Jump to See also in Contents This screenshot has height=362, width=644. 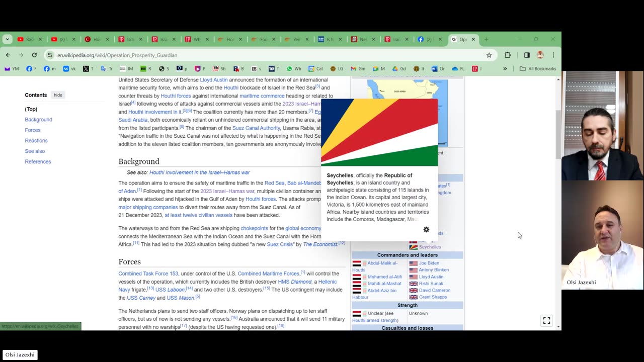[x=35, y=151]
